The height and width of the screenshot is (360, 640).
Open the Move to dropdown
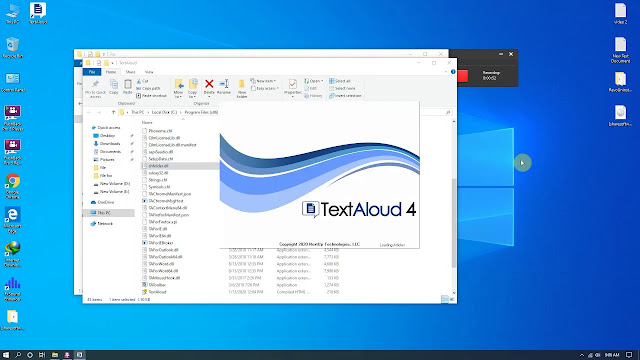(x=178, y=89)
